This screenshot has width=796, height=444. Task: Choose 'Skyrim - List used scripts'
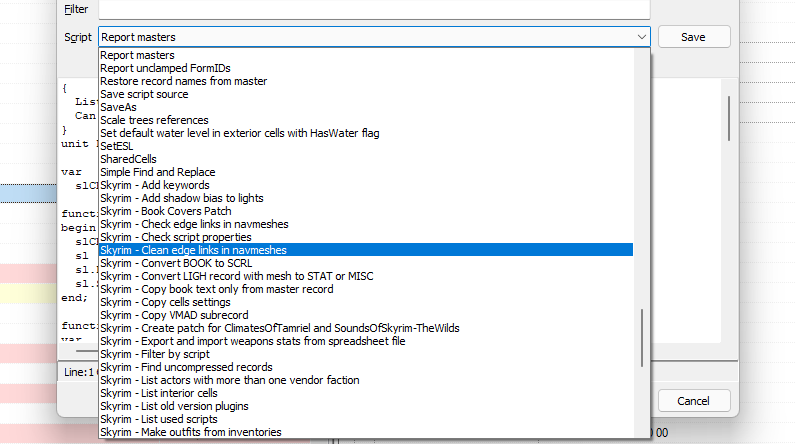pos(366,420)
